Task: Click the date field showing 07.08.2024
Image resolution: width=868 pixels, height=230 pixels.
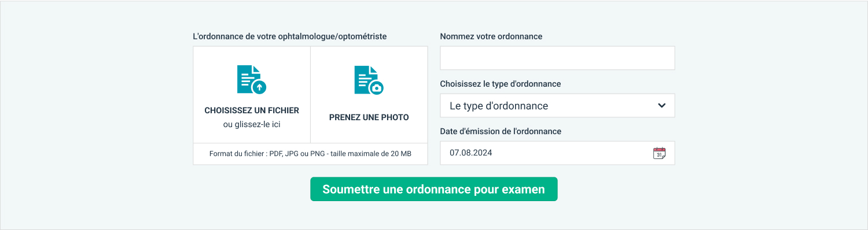Action: pyautogui.click(x=557, y=153)
